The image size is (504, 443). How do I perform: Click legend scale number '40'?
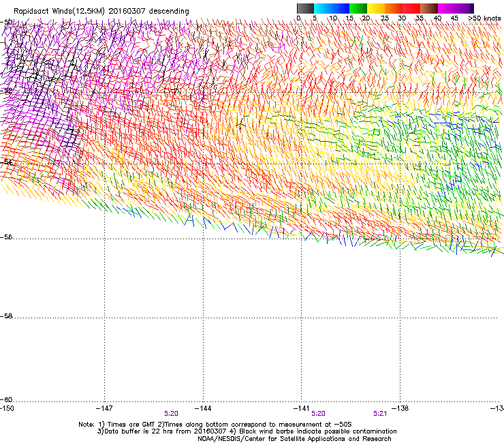coord(437,18)
